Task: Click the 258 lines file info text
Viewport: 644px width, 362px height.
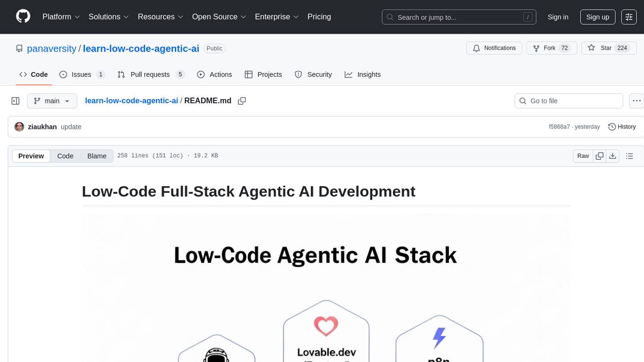Action: (x=168, y=155)
